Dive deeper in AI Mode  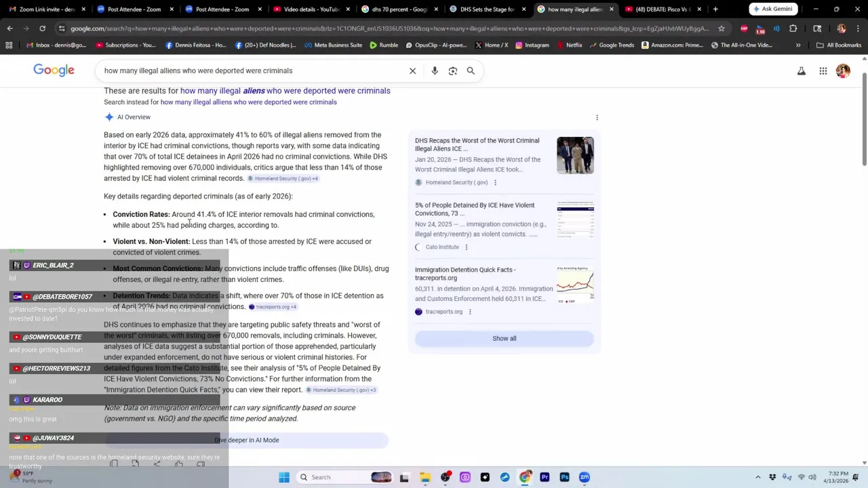pos(246,440)
